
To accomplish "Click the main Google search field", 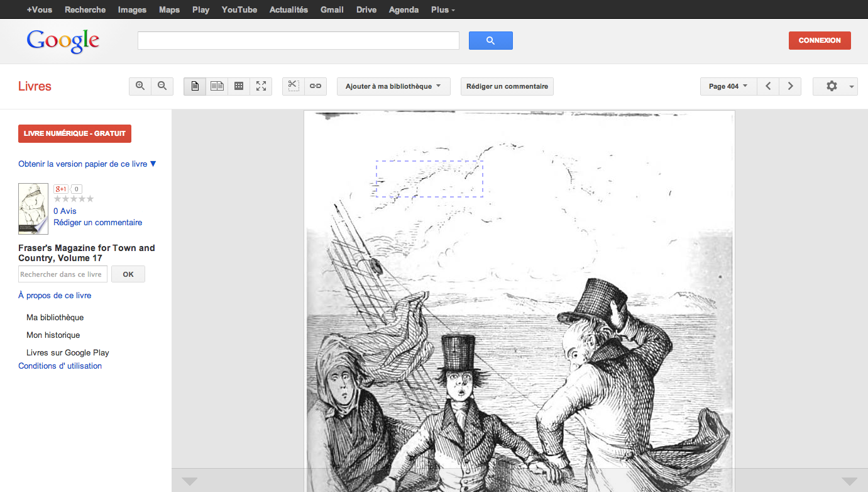I will tap(299, 40).
